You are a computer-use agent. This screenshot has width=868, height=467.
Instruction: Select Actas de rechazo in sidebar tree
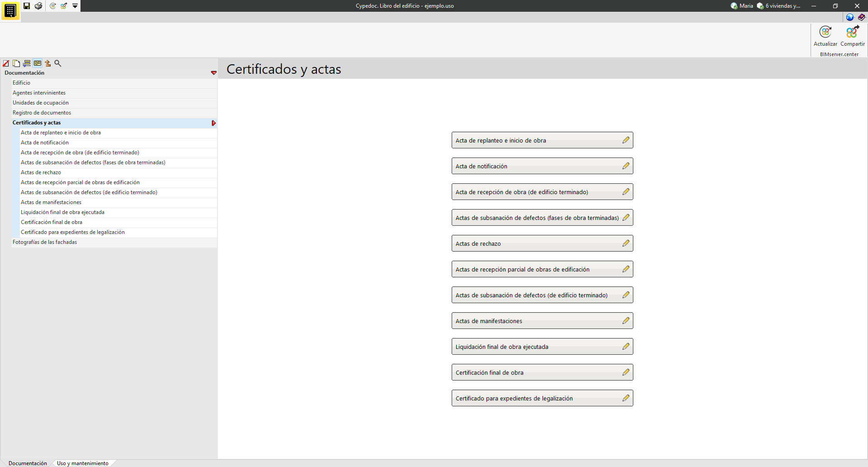pyautogui.click(x=119, y=172)
